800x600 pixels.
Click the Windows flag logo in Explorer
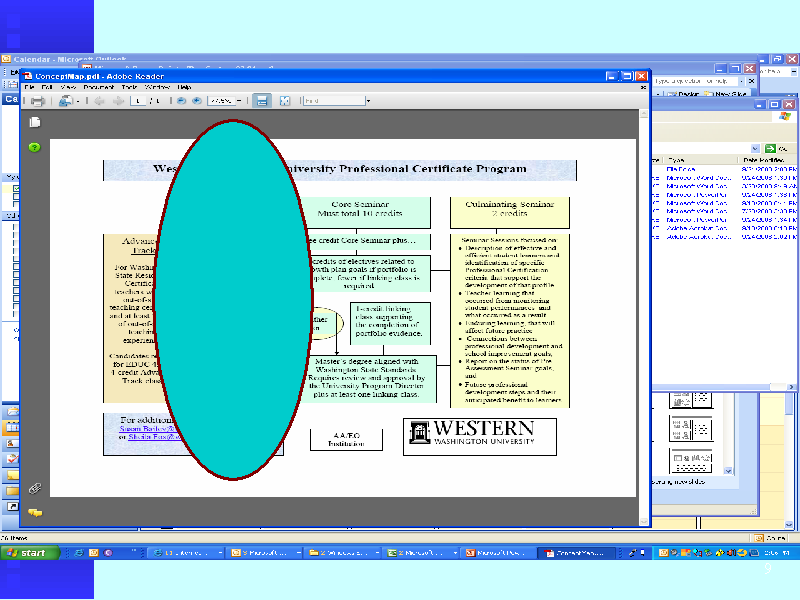[785, 117]
